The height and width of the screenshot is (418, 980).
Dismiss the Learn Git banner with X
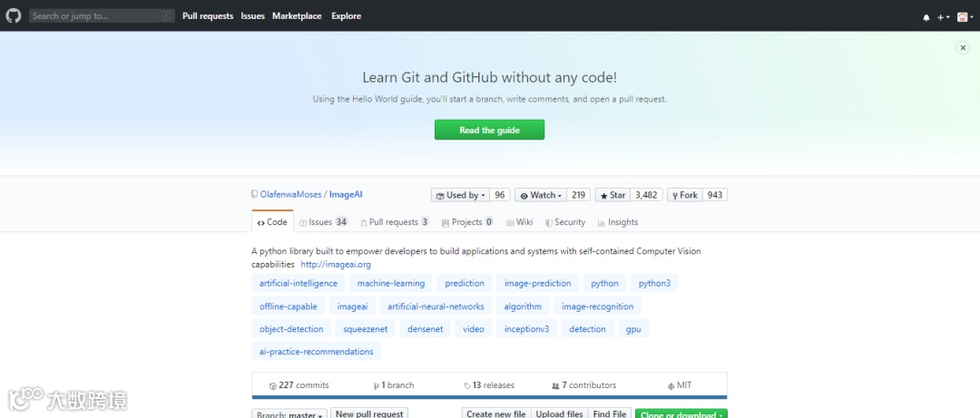pos(963,47)
